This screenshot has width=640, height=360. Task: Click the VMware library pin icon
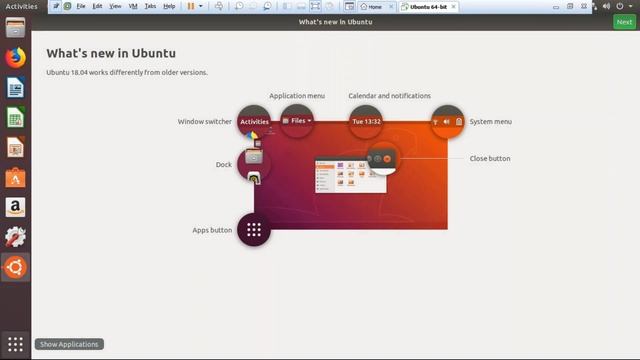(x=56, y=6)
